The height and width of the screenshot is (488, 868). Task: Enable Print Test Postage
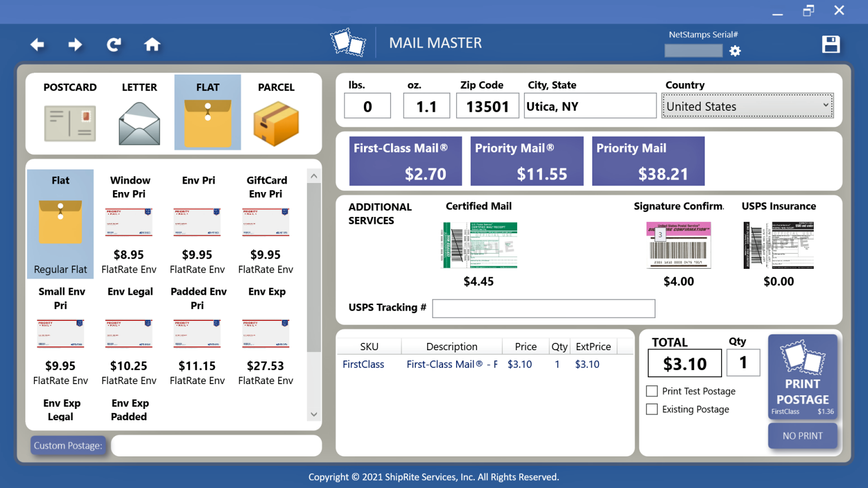click(x=651, y=391)
